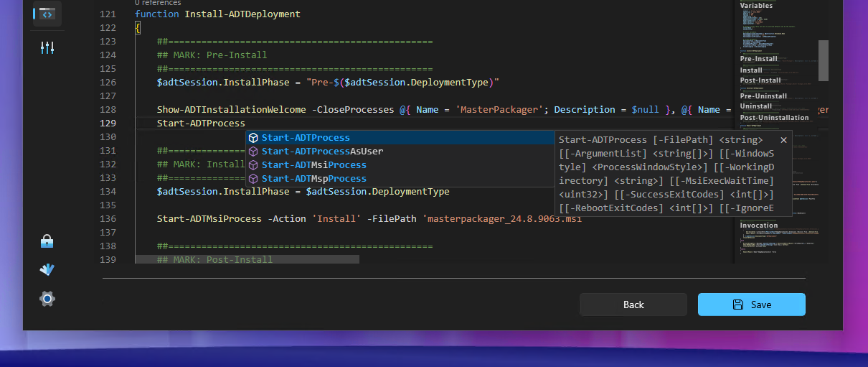Click the opening brace on line 122
The image size is (868, 367).
(x=137, y=28)
